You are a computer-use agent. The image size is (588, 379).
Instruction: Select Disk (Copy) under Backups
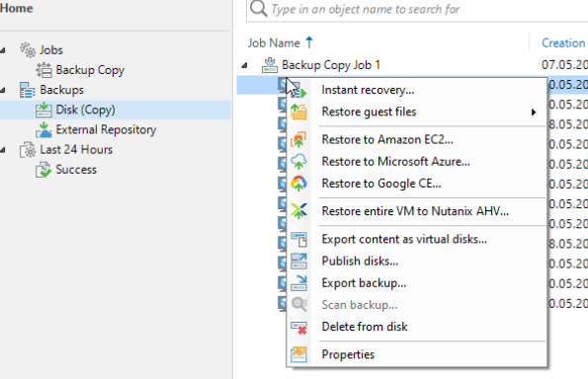pyautogui.click(x=86, y=110)
